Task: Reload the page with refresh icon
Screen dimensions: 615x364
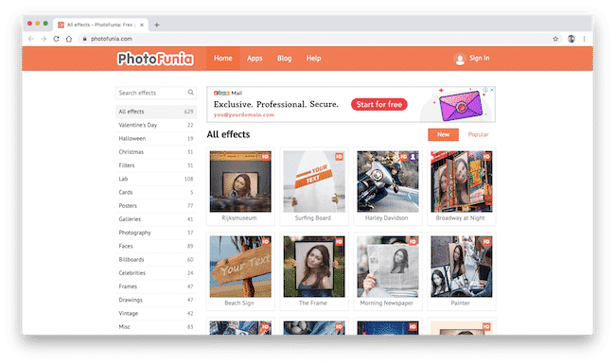Action: click(x=56, y=39)
